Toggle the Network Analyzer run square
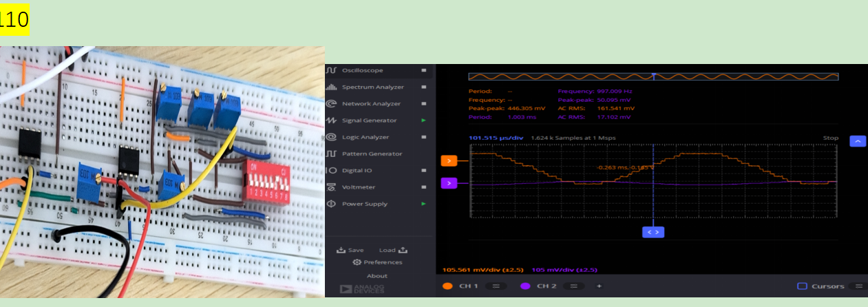Image resolution: width=868 pixels, height=307 pixels. click(x=424, y=104)
